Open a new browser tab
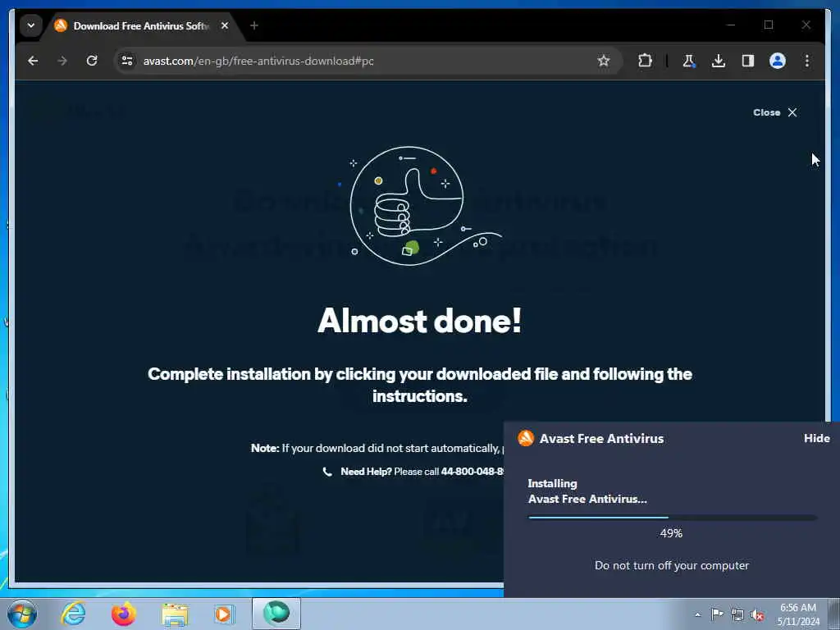The height and width of the screenshot is (630, 840). [254, 25]
